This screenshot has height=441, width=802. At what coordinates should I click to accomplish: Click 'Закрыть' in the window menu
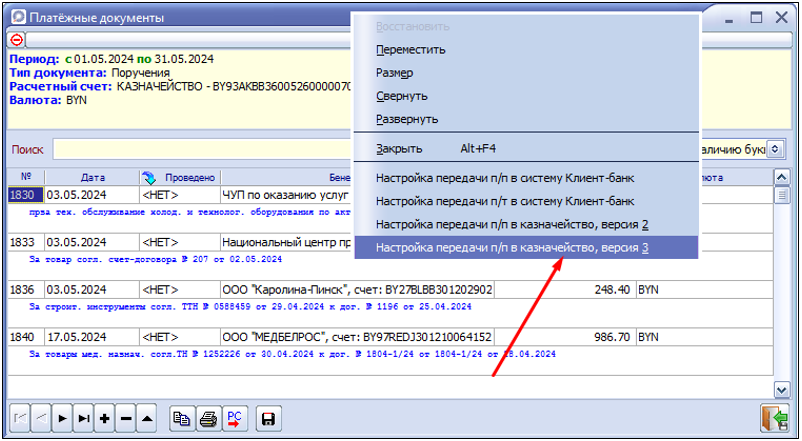click(399, 148)
